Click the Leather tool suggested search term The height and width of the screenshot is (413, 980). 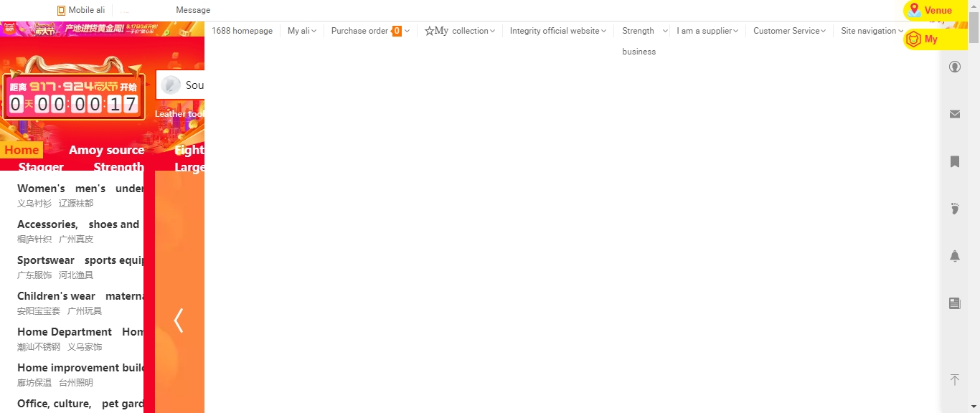tap(179, 114)
